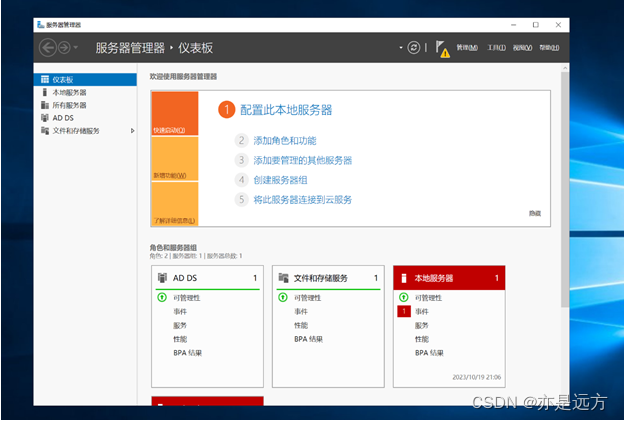The width and height of the screenshot is (624, 421).
Task: Open 可管理性 in 文件和存储服务 tile
Action: click(x=308, y=298)
